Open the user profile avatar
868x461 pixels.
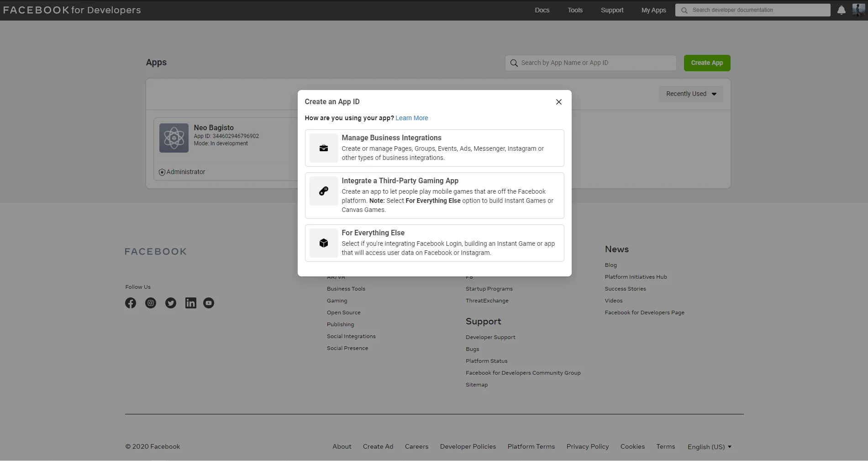858,10
